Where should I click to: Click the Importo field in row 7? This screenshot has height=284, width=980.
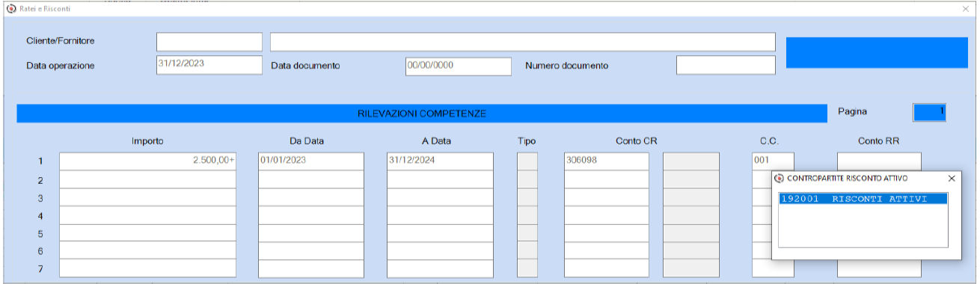click(147, 268)
